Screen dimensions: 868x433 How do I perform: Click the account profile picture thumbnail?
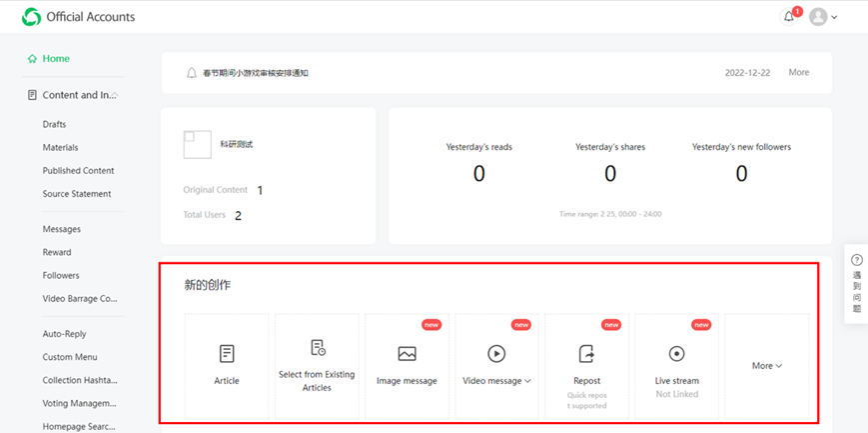[197, 144]
